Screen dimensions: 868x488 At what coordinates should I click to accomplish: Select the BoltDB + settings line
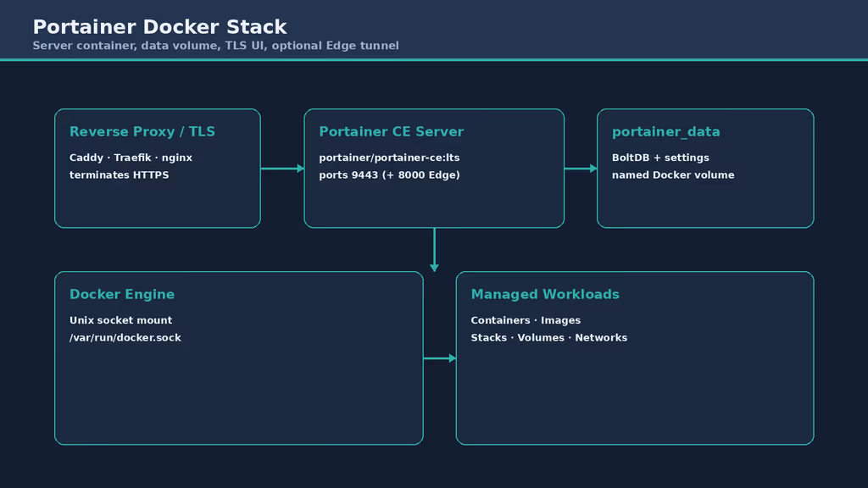click(660, 158)
